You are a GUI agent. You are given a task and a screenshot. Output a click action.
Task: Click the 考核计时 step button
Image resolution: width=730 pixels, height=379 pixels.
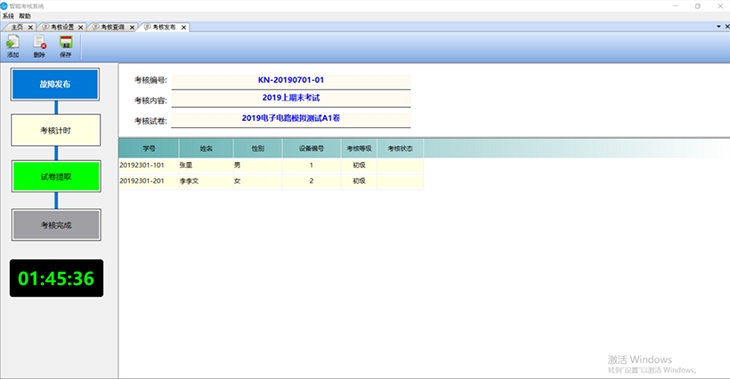click(55, 130)
